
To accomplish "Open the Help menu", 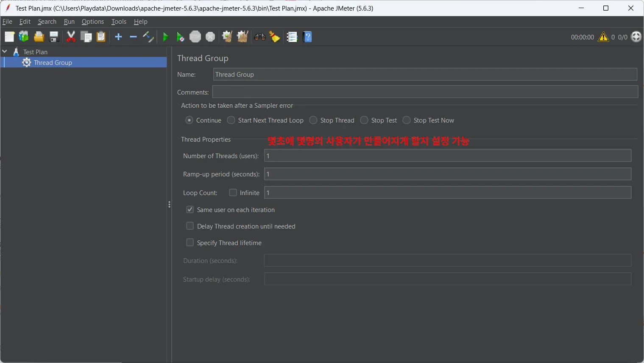I will [x=141, y=22].
